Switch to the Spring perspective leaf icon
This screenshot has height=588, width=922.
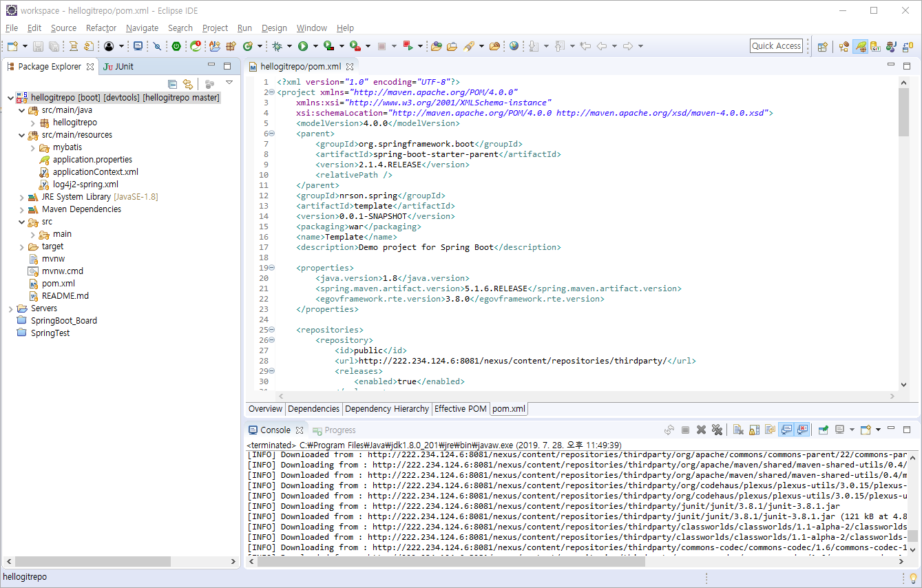[860, 46]
